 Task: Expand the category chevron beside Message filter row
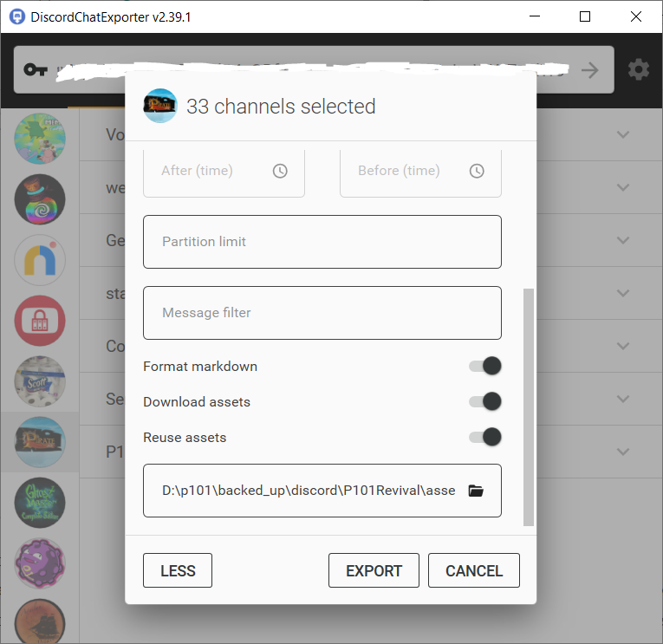tap(622, 293)
